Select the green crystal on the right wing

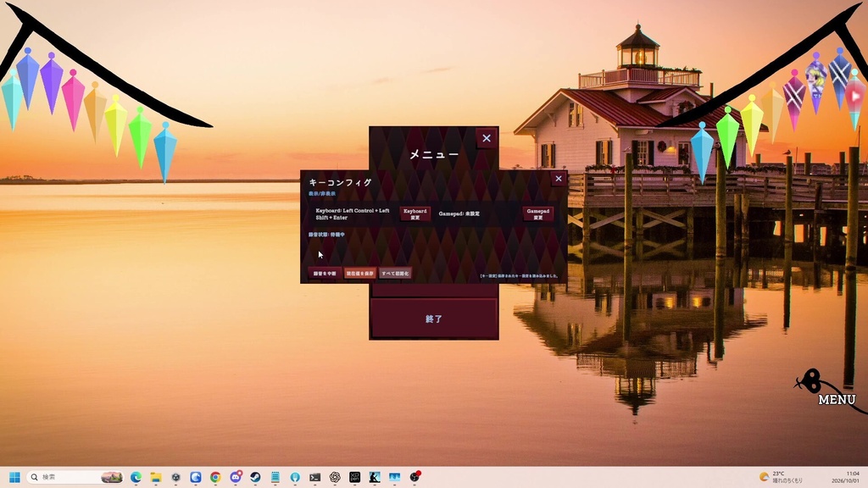coord(727,136)
